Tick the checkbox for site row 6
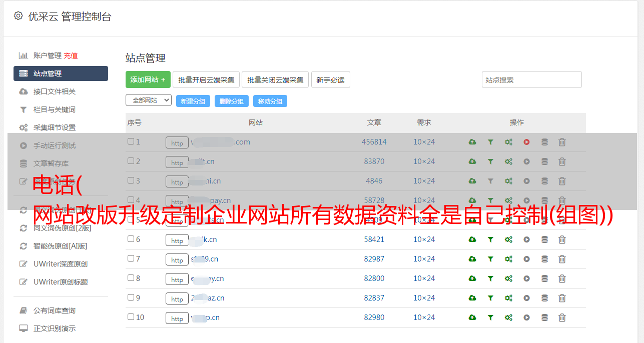 click(131, 239)
